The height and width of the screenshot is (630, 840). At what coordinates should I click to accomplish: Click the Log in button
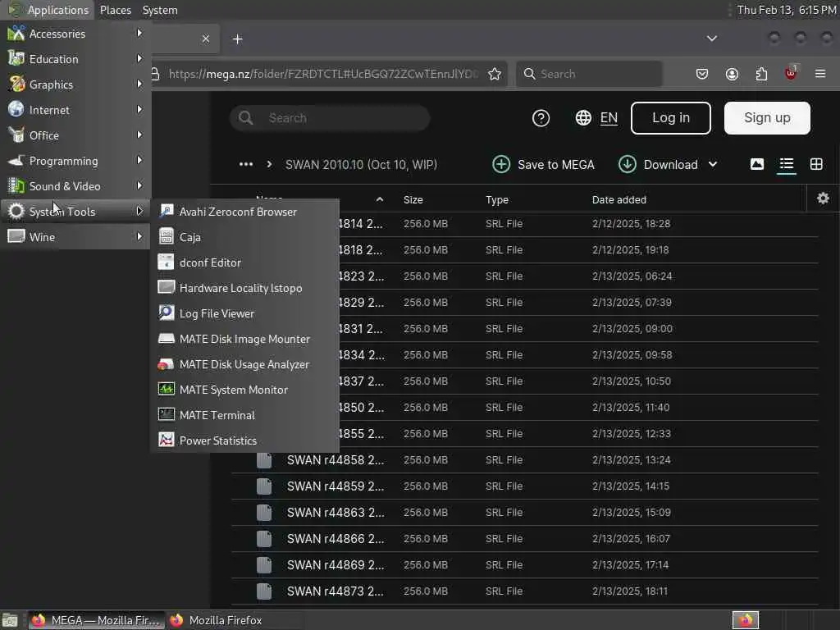(671, 118)
